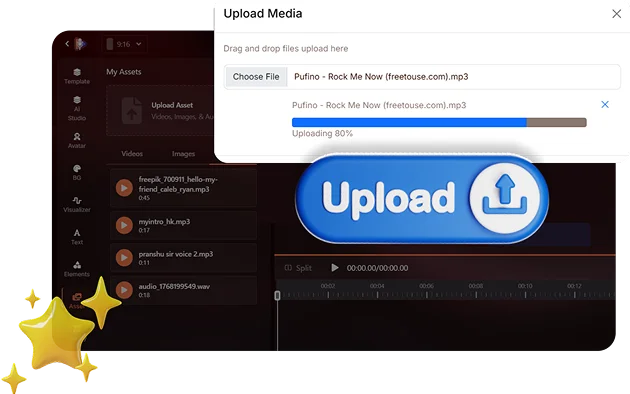
Task: Play freepik_700911_hello-my-friend_caleb_ryan.mp3 preview
Action: coord(124,188)
